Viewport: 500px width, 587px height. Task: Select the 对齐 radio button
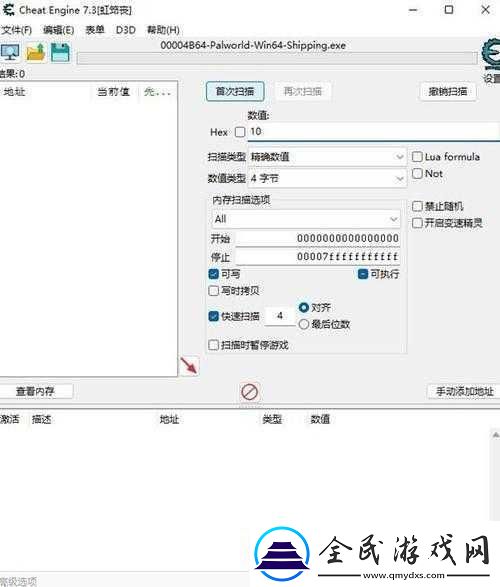click(x=304, y=308)
